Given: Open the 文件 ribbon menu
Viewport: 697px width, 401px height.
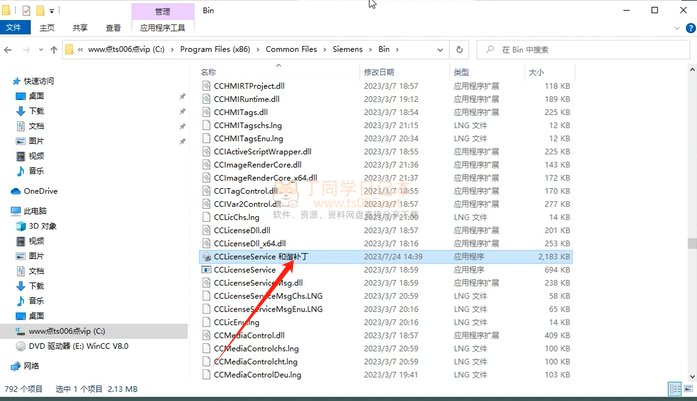Looking at the screenshot, I should (14, 28).
